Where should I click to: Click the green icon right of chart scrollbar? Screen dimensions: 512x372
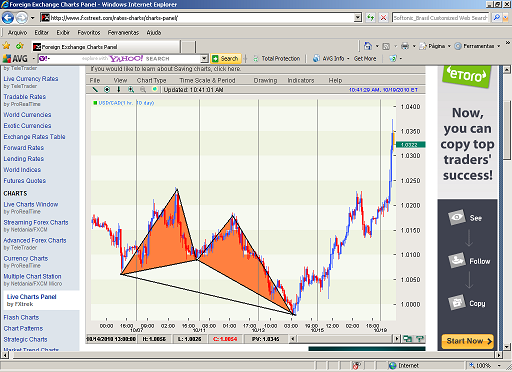pos(420,339)
